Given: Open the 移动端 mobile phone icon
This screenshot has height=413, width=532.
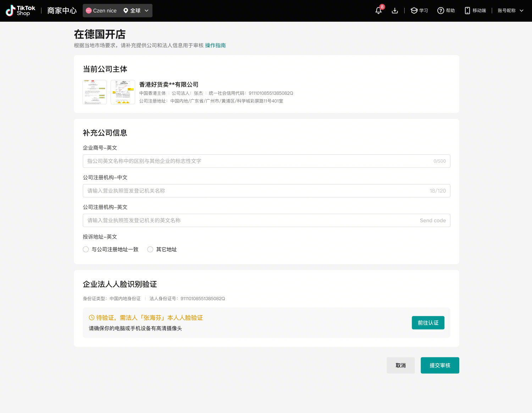Looking at the screenshot, I should 467,11.
